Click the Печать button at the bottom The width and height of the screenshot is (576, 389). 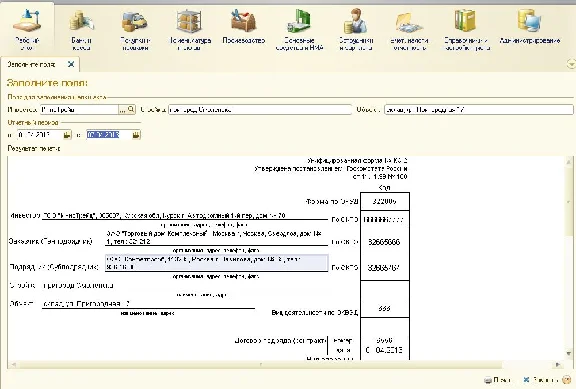[x=497, y=379]
